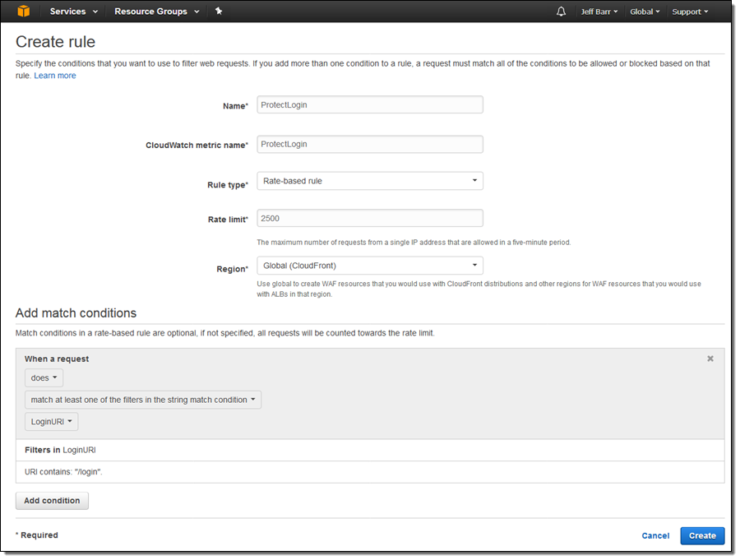Expand the Region Global (CloudFront) dropdown

(x=370, y=266)
